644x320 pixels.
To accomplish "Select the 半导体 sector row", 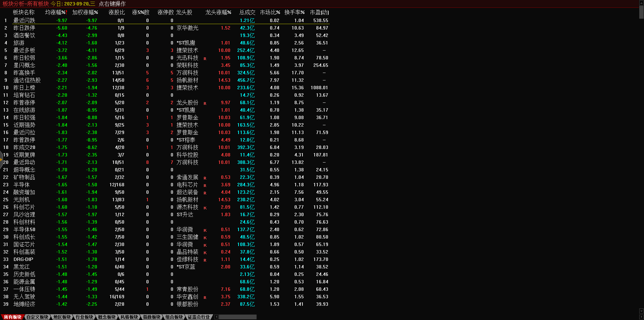I will [21, 185].
